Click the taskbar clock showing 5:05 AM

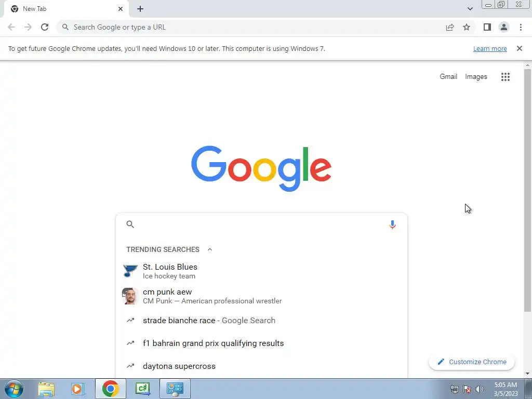506,389
